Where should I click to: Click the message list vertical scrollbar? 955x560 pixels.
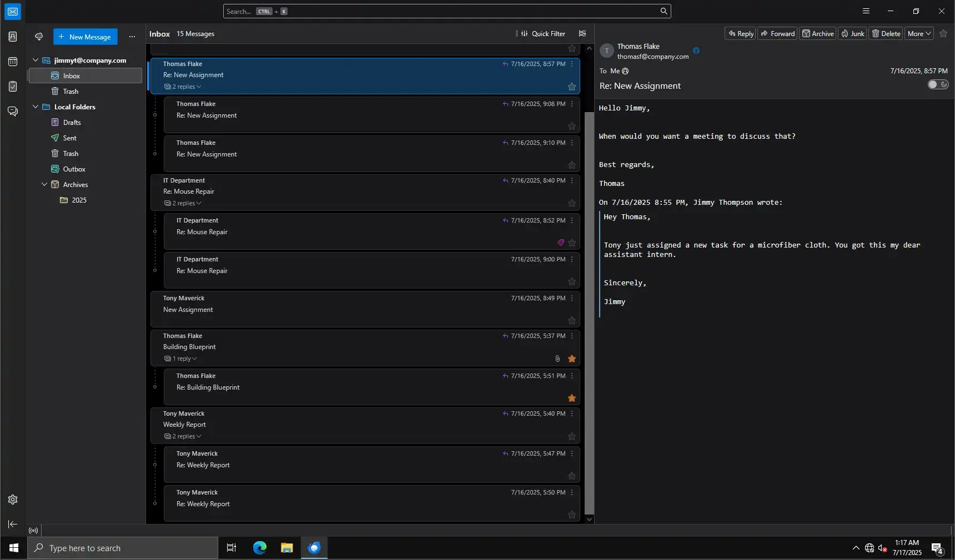589,311
